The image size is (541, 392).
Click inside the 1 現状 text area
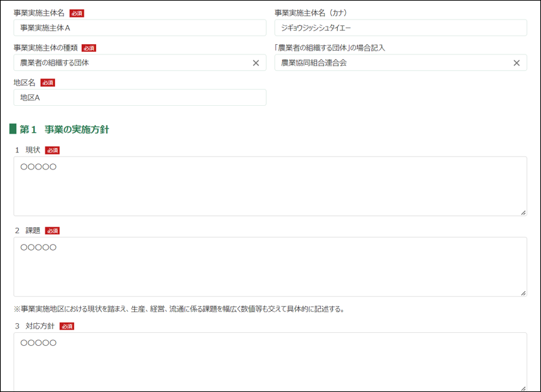[x=270, y=188]
